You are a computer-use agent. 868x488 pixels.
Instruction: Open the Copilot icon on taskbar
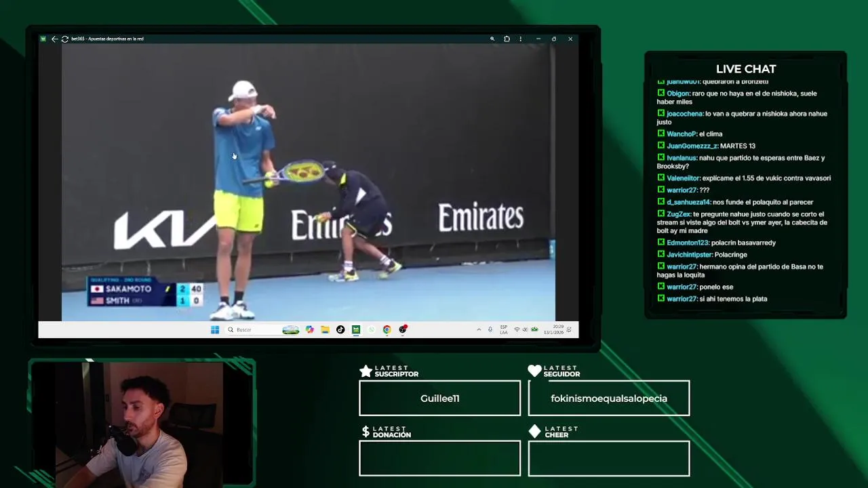pos(310,329)
